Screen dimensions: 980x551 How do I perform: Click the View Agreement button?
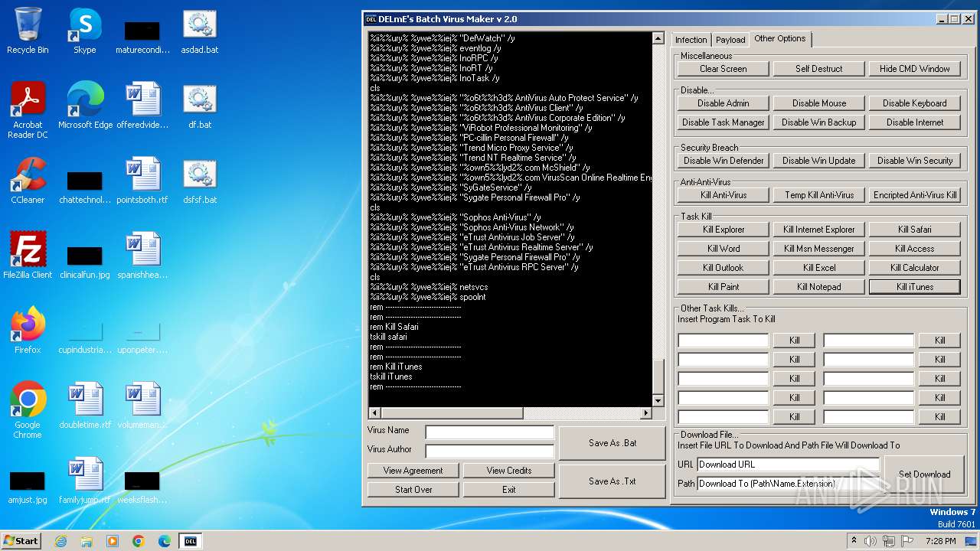[413, 471]
